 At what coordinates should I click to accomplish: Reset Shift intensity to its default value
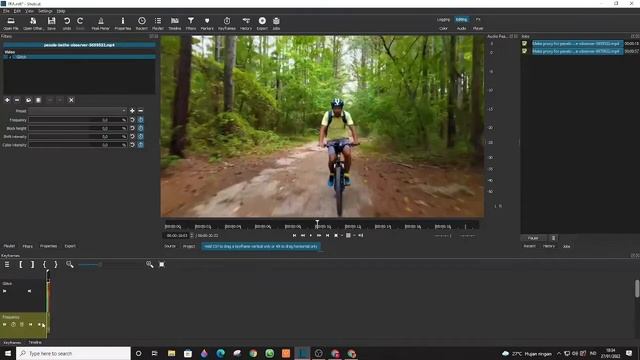point(132,136)
